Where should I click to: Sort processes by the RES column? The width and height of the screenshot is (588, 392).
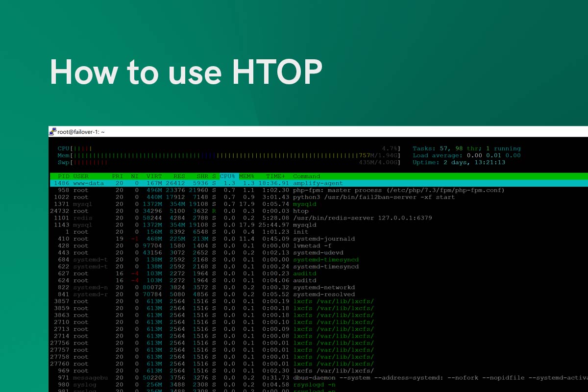click(178, 176)
